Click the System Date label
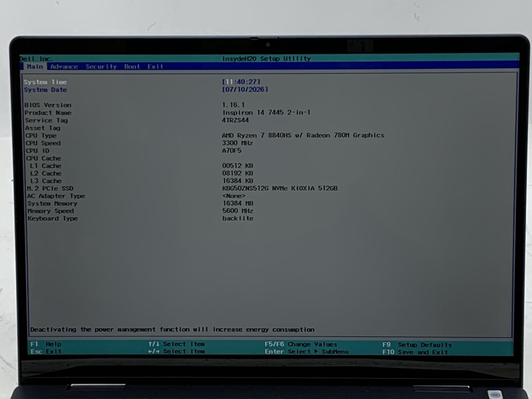532x399 pixels. pyautogui.click(x=45, y=90)
